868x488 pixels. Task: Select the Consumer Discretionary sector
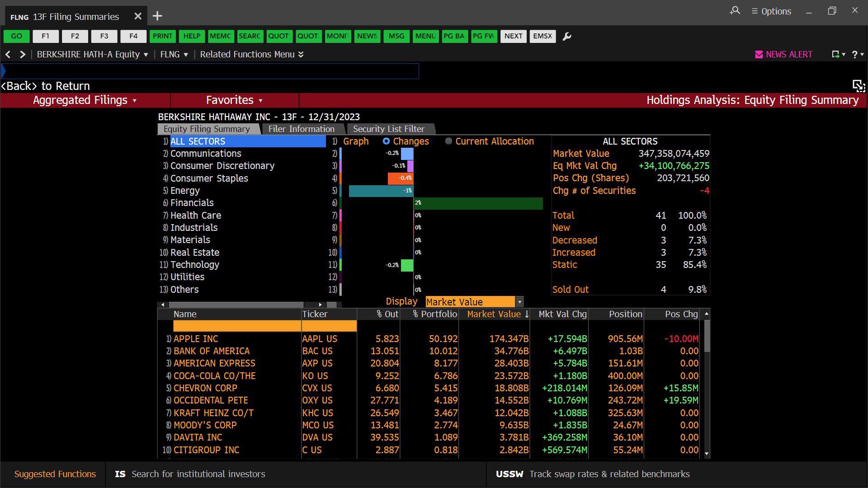click(222, 166)
